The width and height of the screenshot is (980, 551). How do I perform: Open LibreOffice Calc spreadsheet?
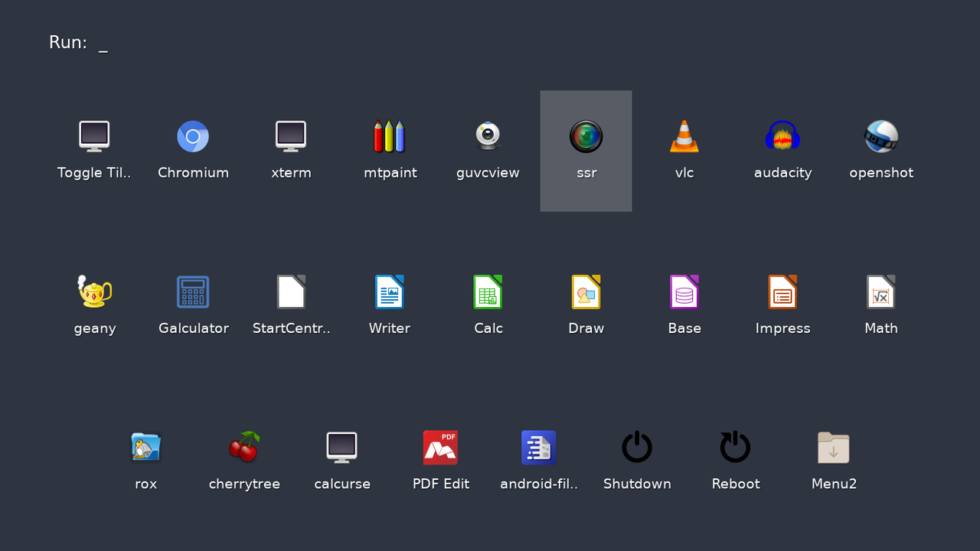coord(488,292)
